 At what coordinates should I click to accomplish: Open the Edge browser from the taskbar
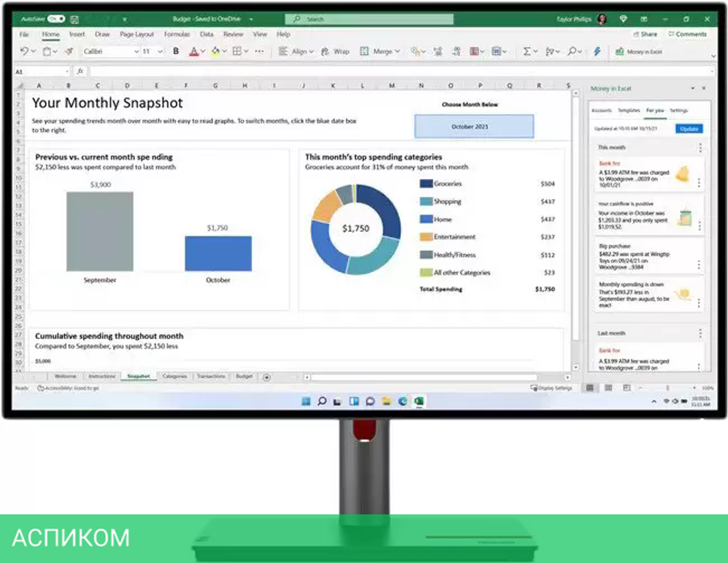click(403, 402)
